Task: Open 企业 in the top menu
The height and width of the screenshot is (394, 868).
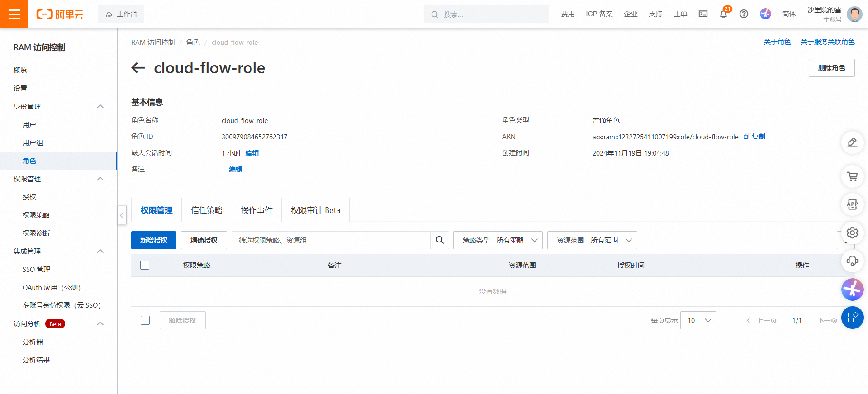Action: pos(631,14)
